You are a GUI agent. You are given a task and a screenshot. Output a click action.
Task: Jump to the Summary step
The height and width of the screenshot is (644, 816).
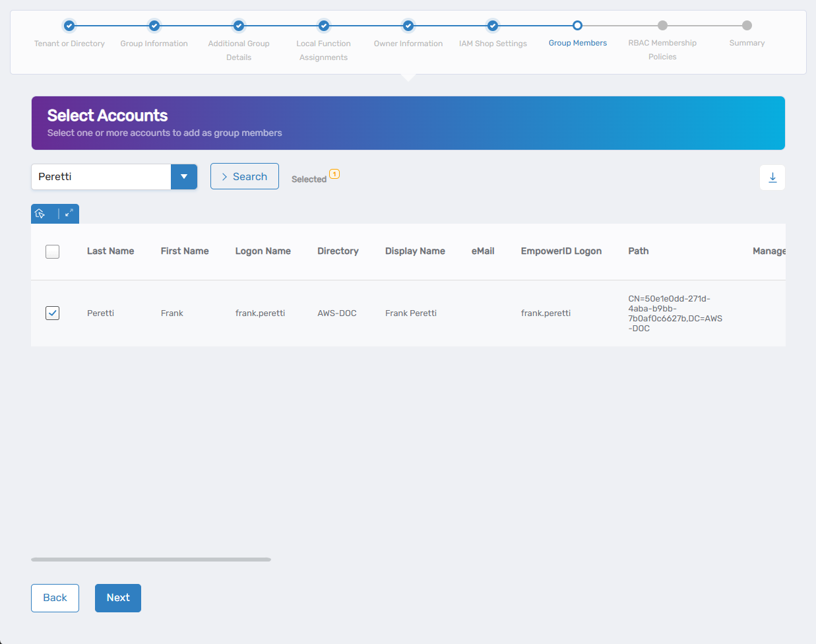pyautogui.click(x=747, y=26)
